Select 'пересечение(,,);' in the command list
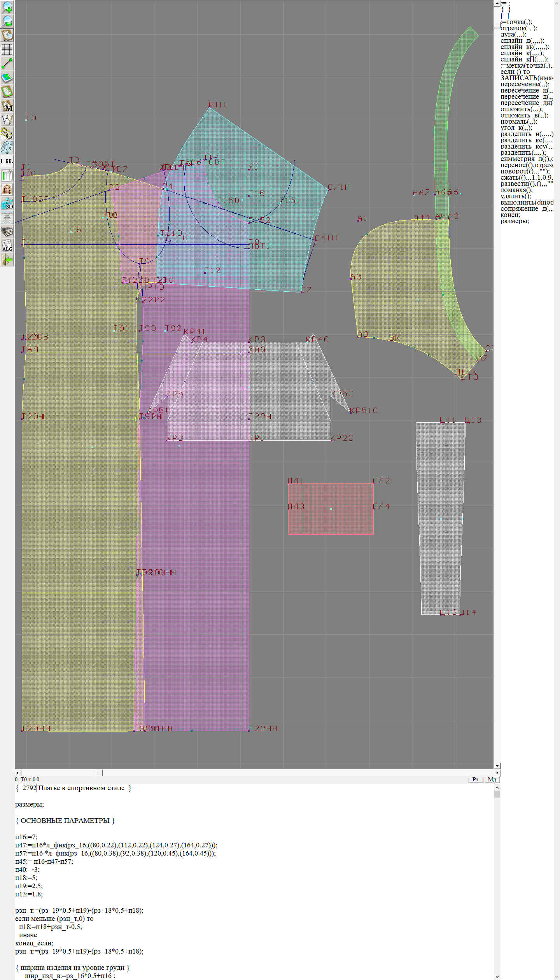 pyautogui.click(x=525, y=84)
